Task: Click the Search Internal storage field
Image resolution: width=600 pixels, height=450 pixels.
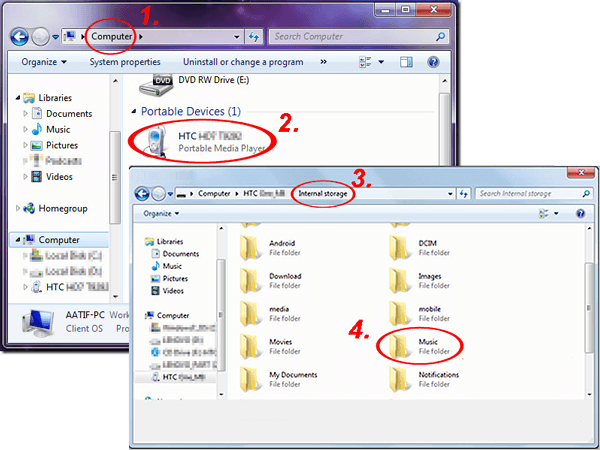Action: [x=528, y=194]
